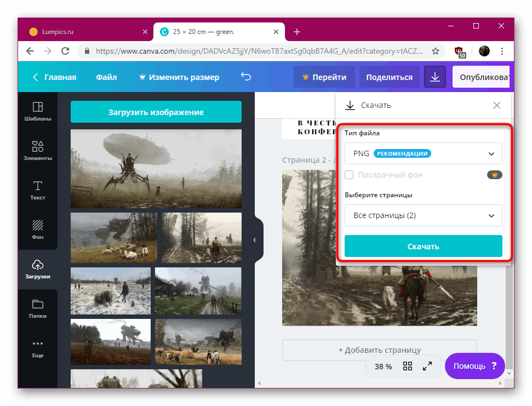Click the Опубликовать publish button
This screenshot has height=406, width=532.
(481, 77)
